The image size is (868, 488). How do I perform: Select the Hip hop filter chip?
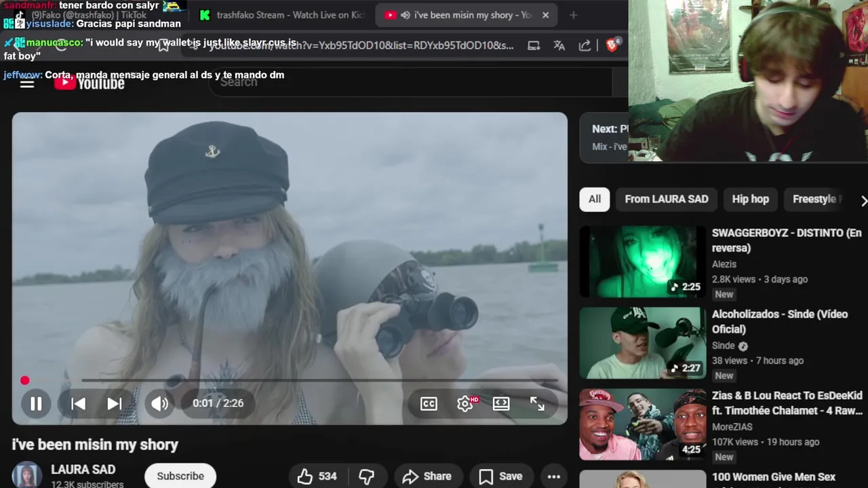[x=751, y=199]
